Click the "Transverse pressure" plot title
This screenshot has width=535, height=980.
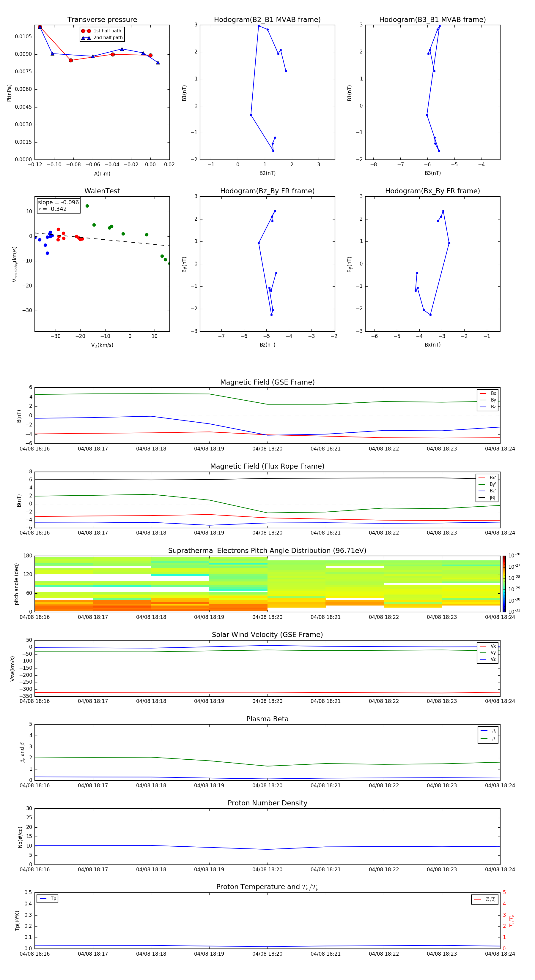point(102,20)
